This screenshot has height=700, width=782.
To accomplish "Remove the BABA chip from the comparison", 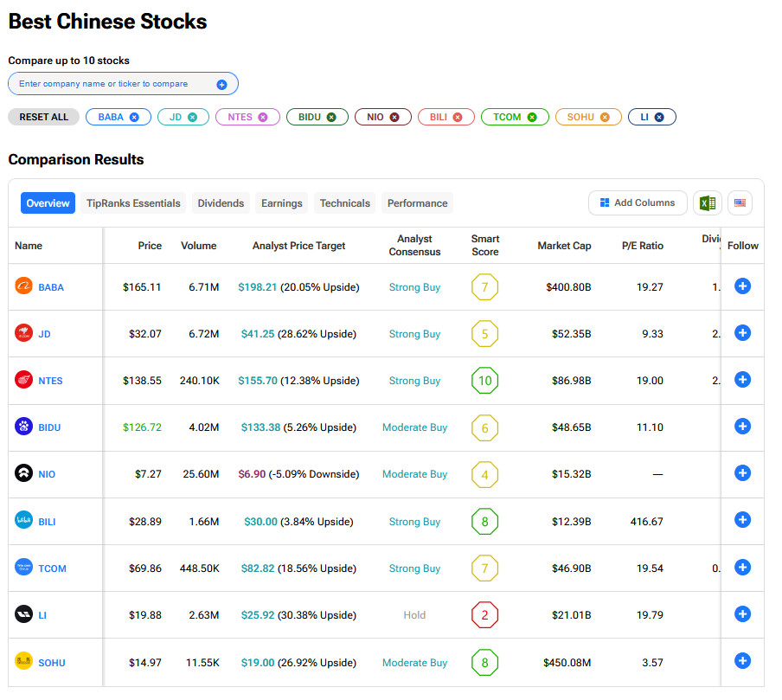I will coord(134,117).
